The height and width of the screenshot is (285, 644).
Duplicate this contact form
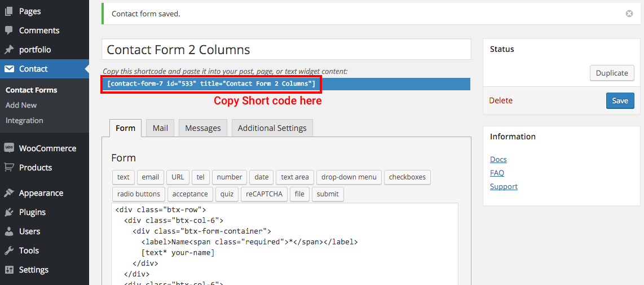[x=612, y=73]
